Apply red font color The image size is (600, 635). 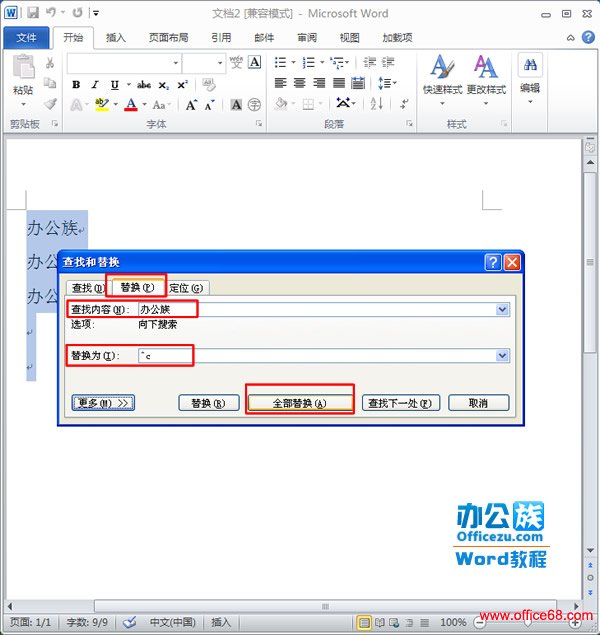click(x=131, y=105)
